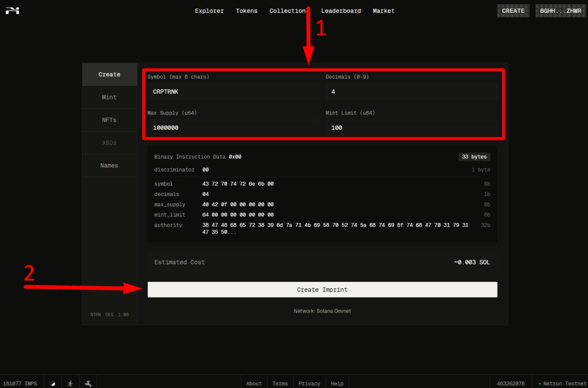Click the Create Imprint button
Screen dimensions: 588x388
[x=322, y=290]
